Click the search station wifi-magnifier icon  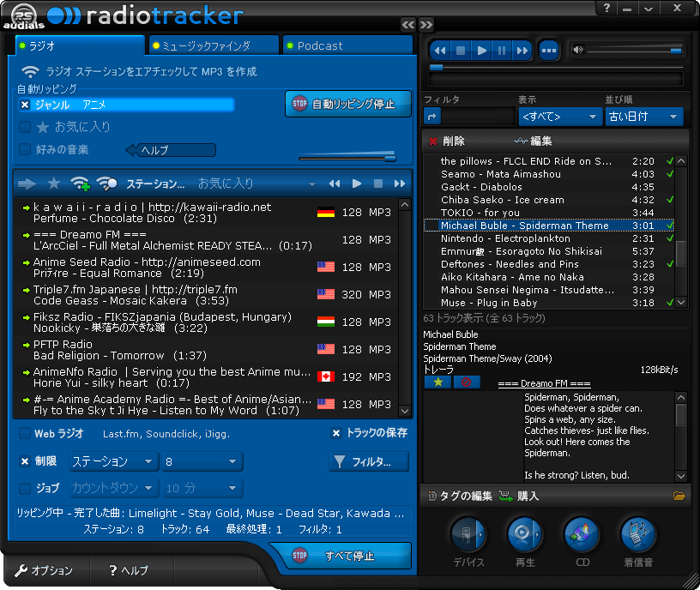tap(107, 184)
